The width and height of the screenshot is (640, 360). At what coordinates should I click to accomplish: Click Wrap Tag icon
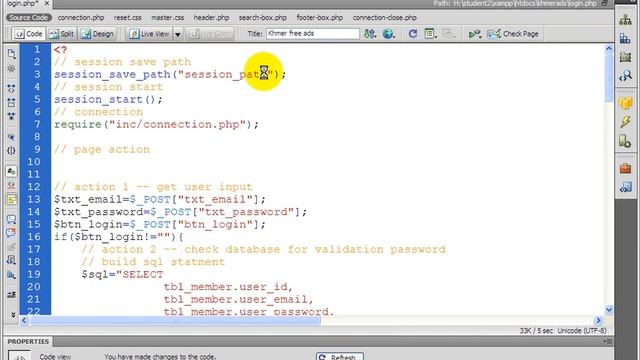[11, 247]
